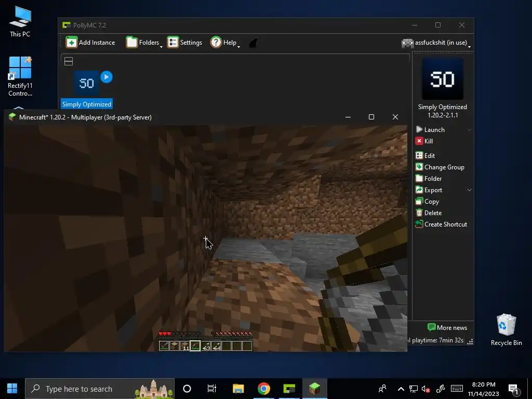532x399 pixels.
Task: Open Cortana circle on taskbar
Action: [x=187, y=389]
